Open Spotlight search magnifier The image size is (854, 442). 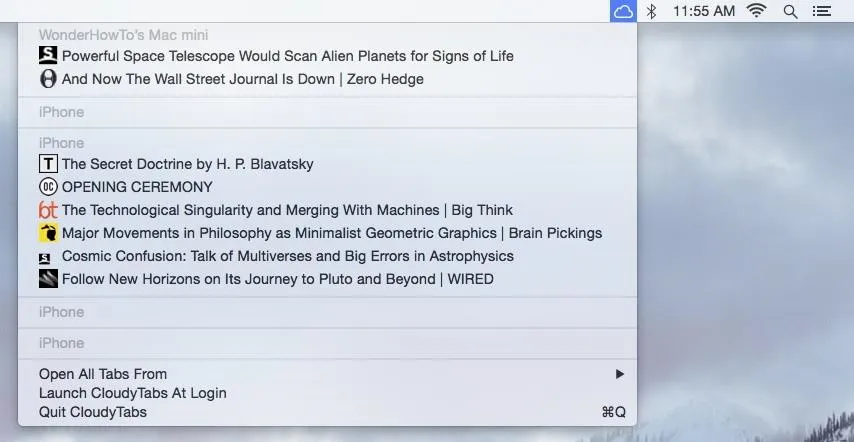pos(790,11)
